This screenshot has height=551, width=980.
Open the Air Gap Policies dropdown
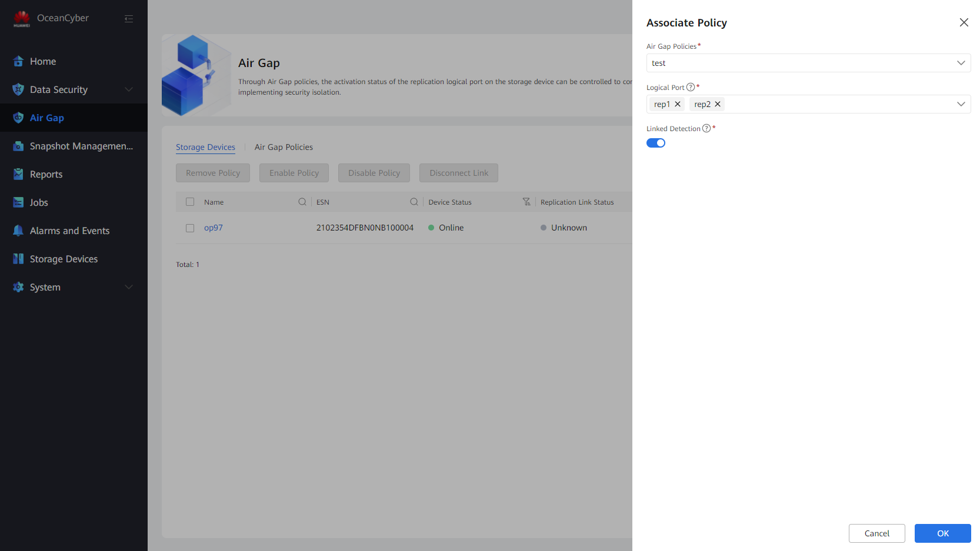tap(808, 63)
